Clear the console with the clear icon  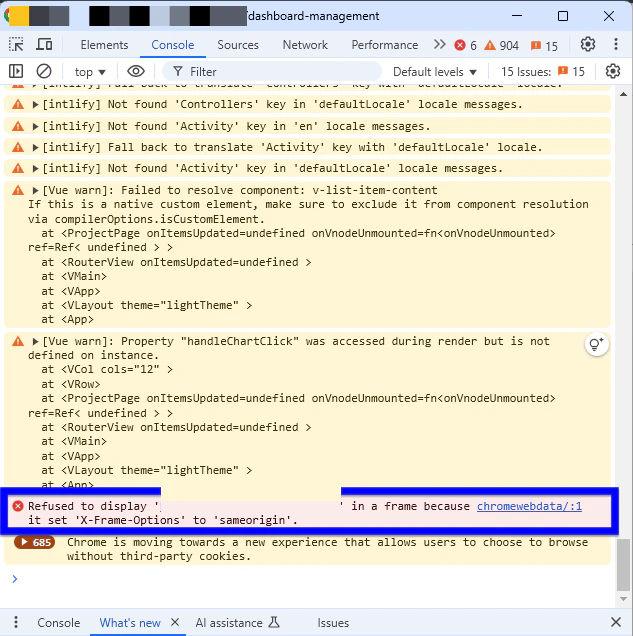click(44, 71)
